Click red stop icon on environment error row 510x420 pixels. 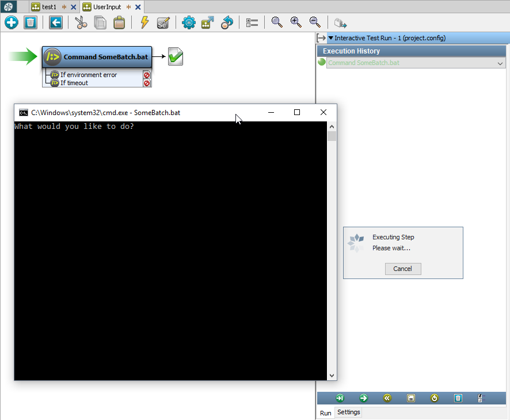coord(147,75)
